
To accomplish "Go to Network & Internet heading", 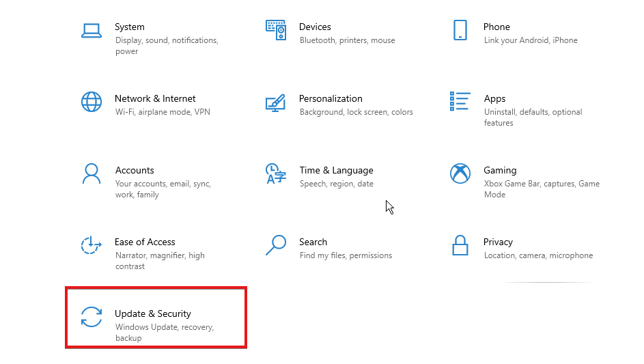I will point(155,98).
